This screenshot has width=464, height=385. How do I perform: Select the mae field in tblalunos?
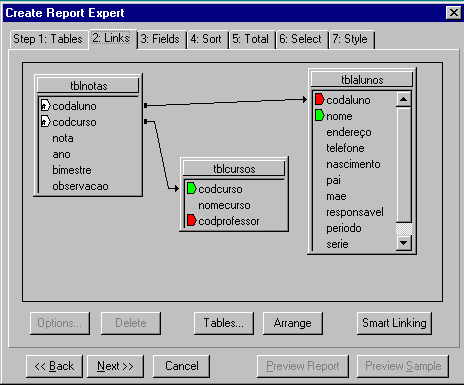coord(336,196)
